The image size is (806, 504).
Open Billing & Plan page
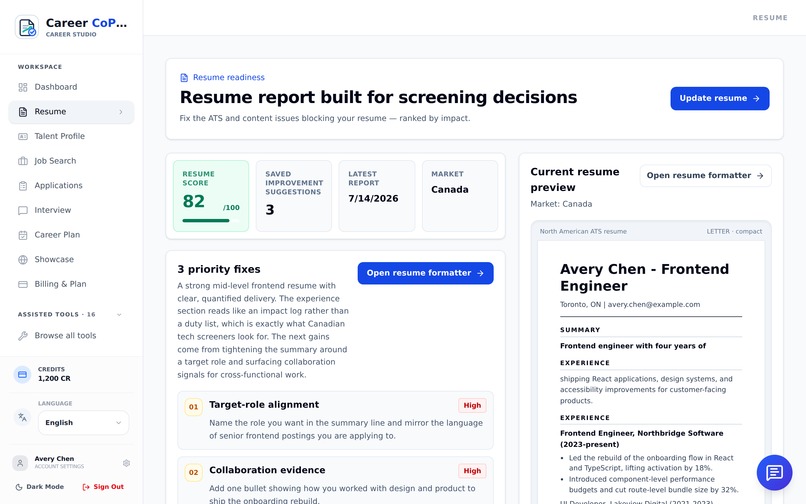tap(71, 284)
